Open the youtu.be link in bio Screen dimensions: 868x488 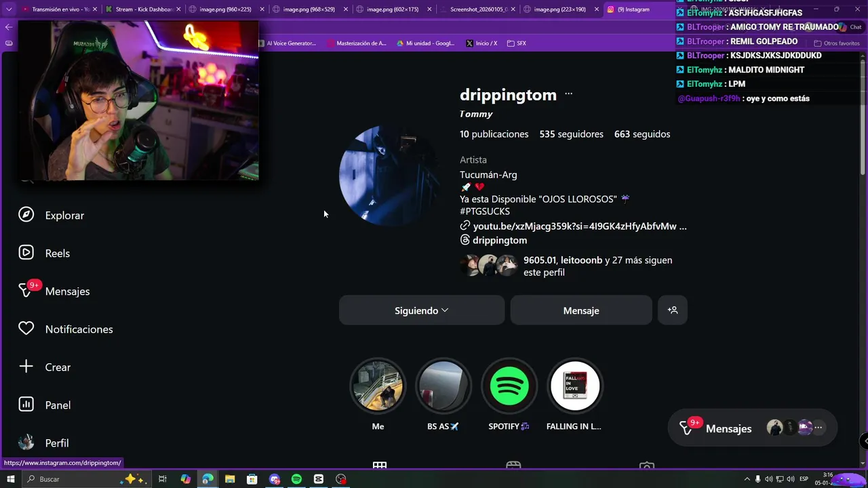[x=573, y=226]
